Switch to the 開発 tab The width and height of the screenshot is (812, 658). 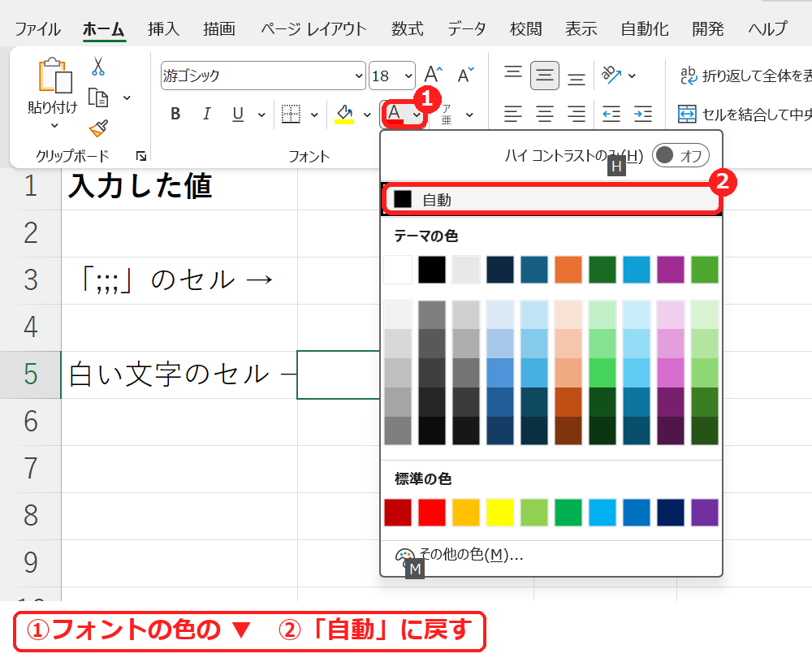click(708, 28)
